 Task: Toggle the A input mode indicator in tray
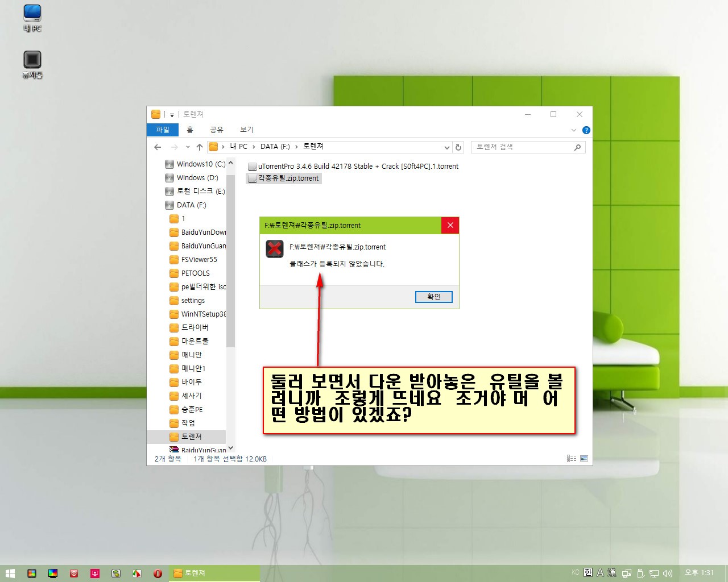point(600,573)
